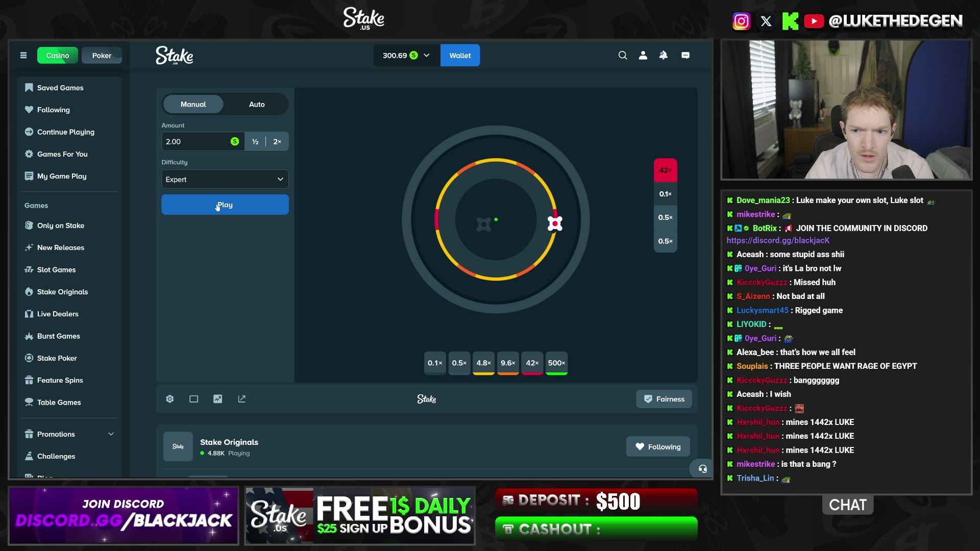Click username Luckysmart45 in chat
This screenshot has width=980, height=551.
coord(763,310)
